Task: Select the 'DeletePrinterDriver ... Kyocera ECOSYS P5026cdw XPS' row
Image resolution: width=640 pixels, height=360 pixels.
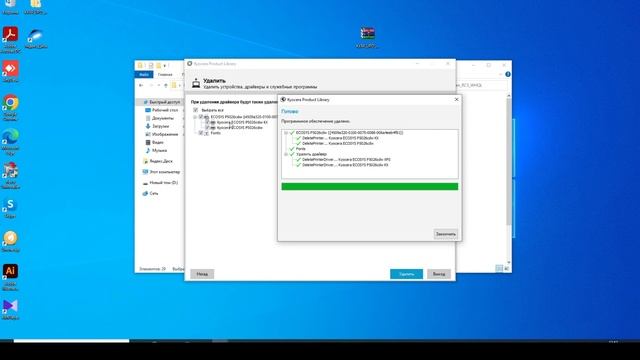Action: tap(346, 160)
